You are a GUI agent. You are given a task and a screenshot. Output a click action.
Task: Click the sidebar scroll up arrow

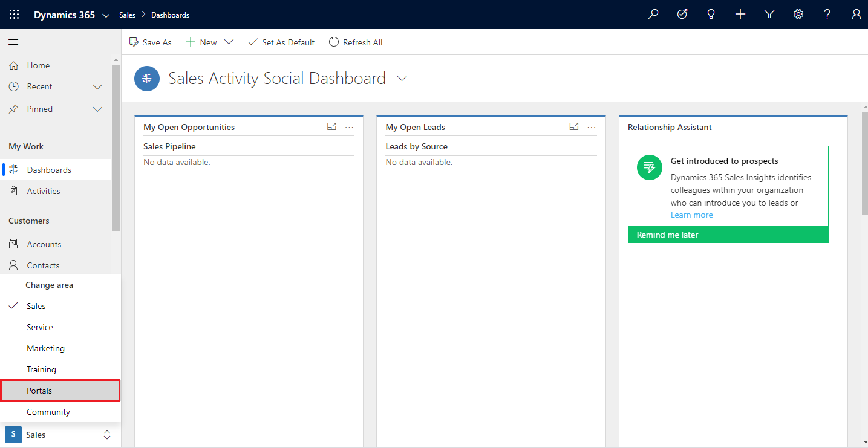tap(116, 60)
